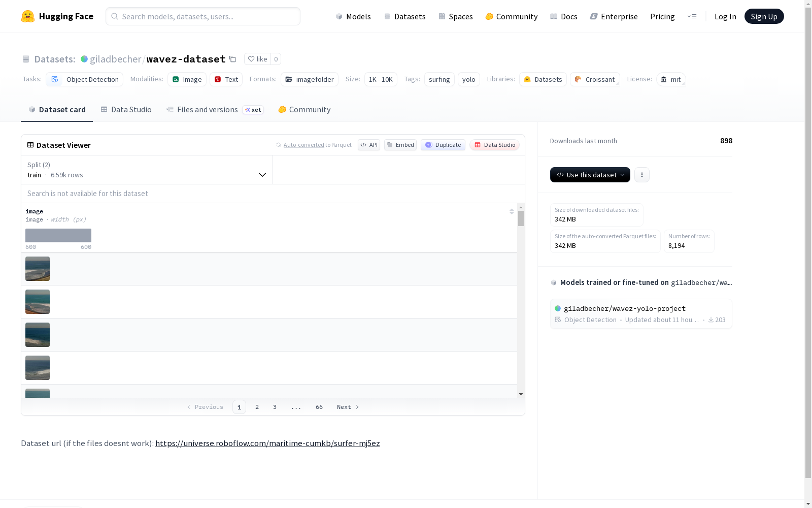Image resolution: width=812 pixels, height=508 pixels.
Task: Click the Previous page button
Action: tap(205, 407)
